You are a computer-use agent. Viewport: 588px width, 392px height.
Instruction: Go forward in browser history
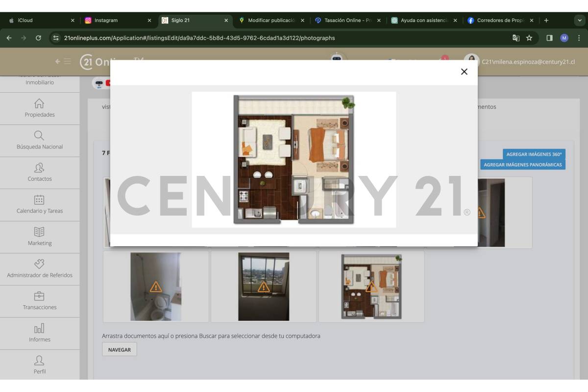(x=24, y=38)
